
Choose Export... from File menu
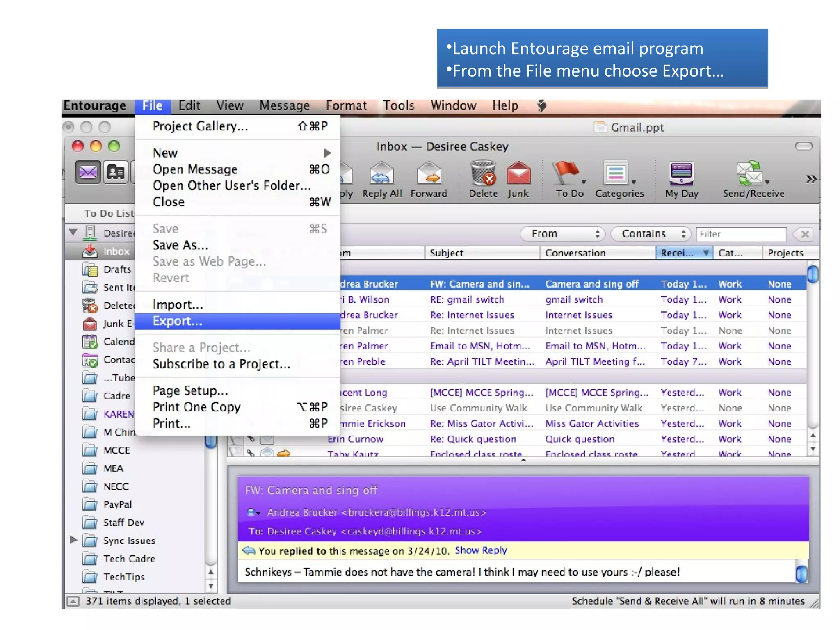pyautogui.click(x=237, y=321)
